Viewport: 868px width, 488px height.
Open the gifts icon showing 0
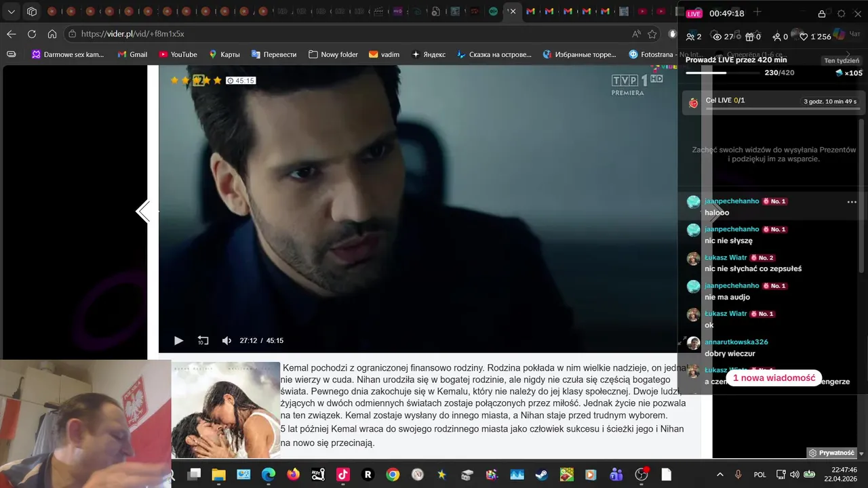point(753,37)
